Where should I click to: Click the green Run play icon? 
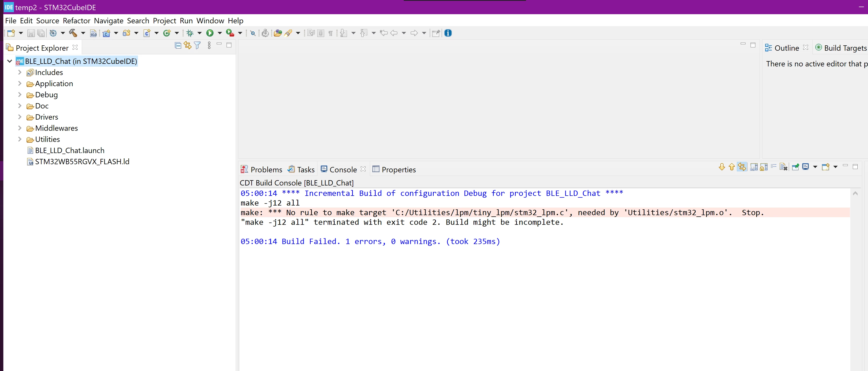point(210,33)
